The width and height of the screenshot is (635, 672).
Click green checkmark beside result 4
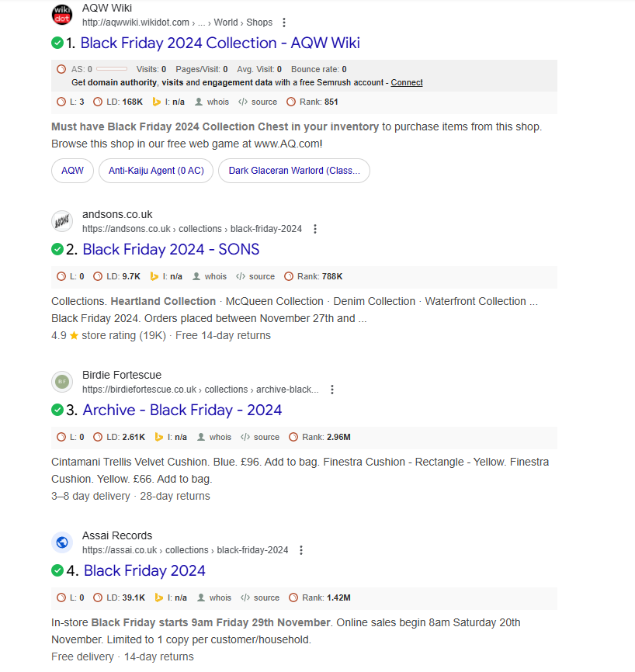click(57, 570)
